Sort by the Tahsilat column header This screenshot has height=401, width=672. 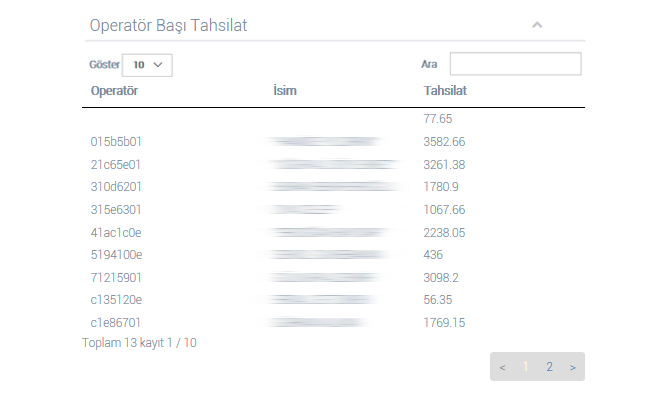pos(445,91)
